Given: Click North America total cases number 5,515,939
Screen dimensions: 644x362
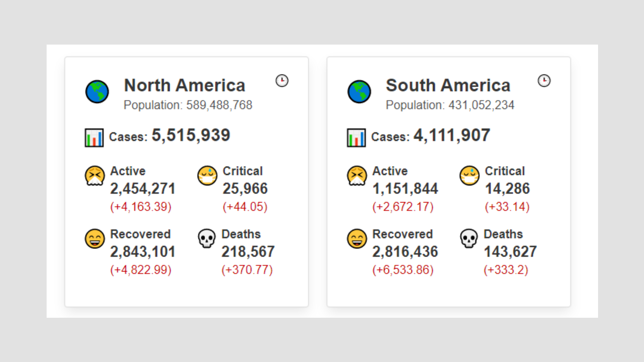Looking at the screenshot, I should click(191, 135).
